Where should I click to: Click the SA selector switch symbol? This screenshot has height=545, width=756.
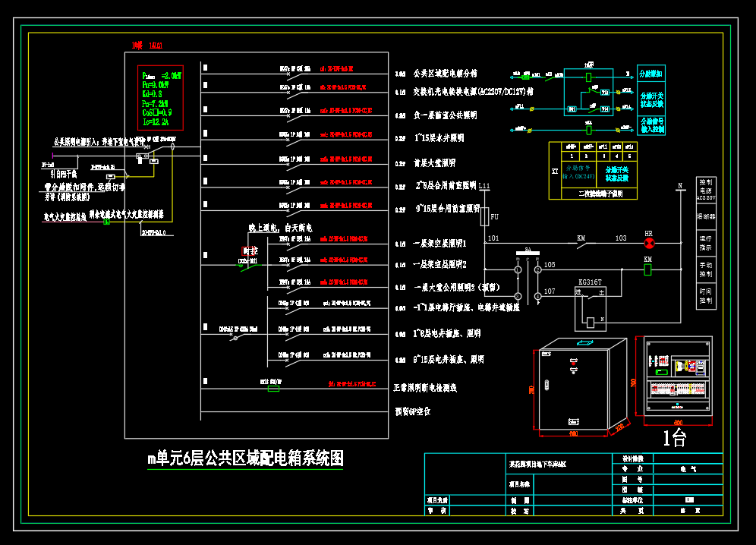(528, 252)
